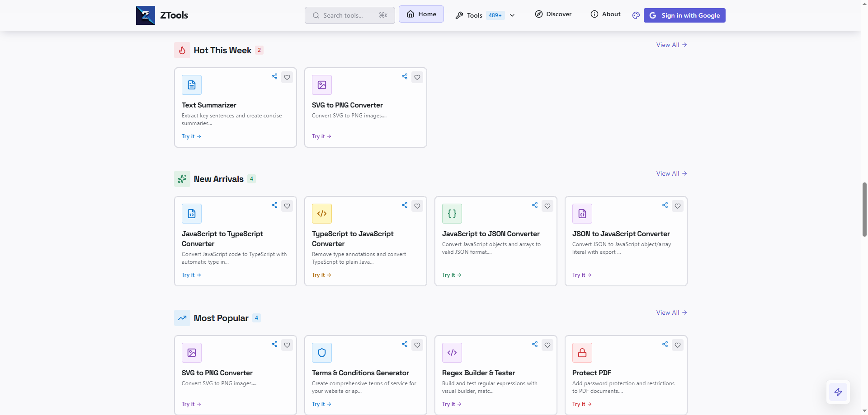Favorite JavaScript to TypeScript Converter

tap(287, 206)
